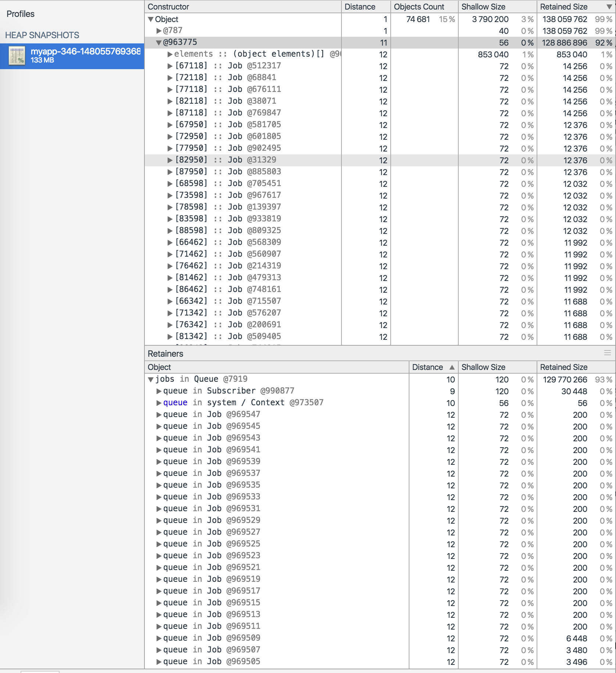Expand queue in system / Context @973507
This screenshot has height=673, width=616.
click(159, 403)
